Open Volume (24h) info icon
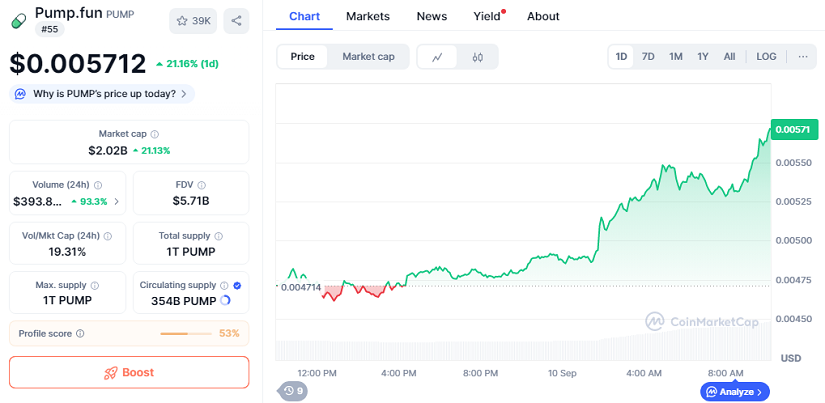The image size is (825, 403). [98, 185]
